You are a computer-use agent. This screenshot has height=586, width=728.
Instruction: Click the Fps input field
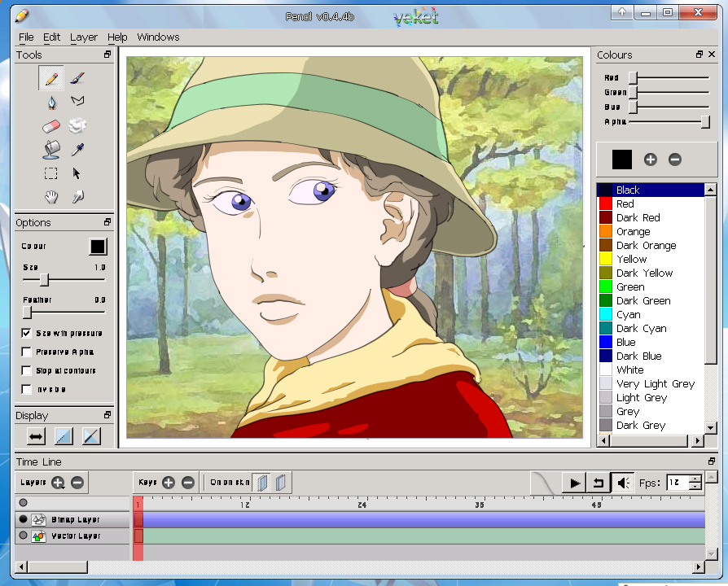click(x=679, y=483)
